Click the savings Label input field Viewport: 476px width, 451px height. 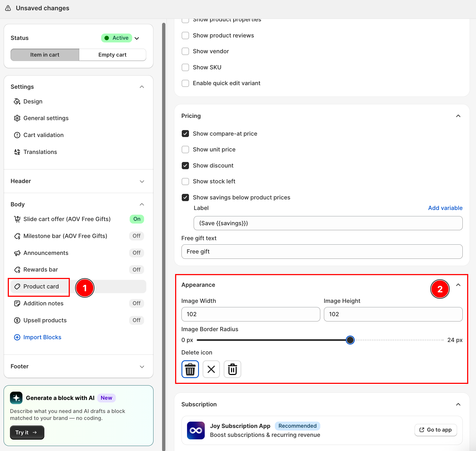click(x=328, y=223)
